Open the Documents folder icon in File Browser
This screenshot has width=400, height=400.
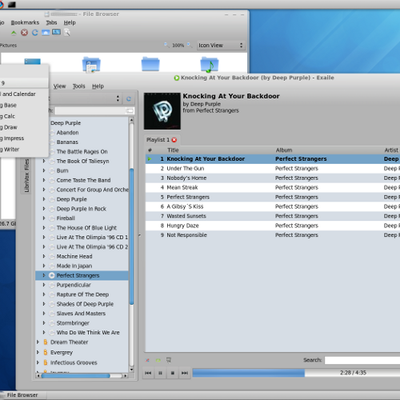coord(91,64)
